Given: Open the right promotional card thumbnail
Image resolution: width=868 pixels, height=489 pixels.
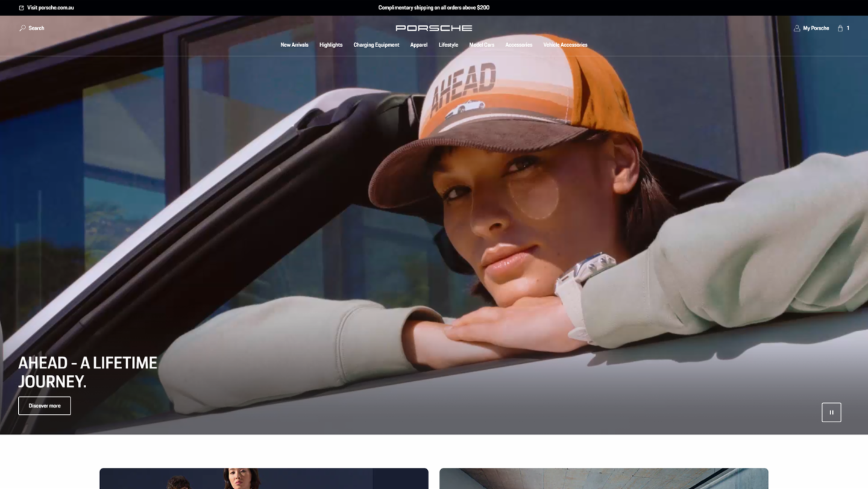Looking at the screenshot, I should pos(604,479).
